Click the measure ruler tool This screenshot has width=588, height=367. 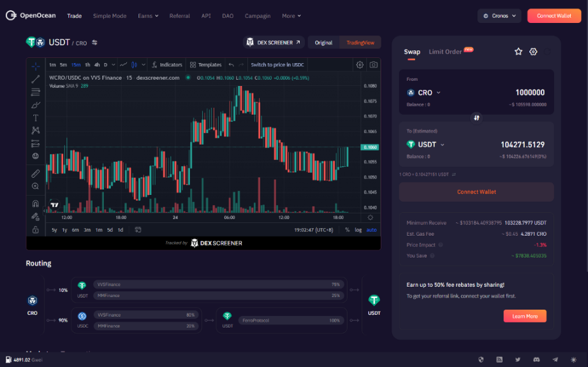[36, 173]
